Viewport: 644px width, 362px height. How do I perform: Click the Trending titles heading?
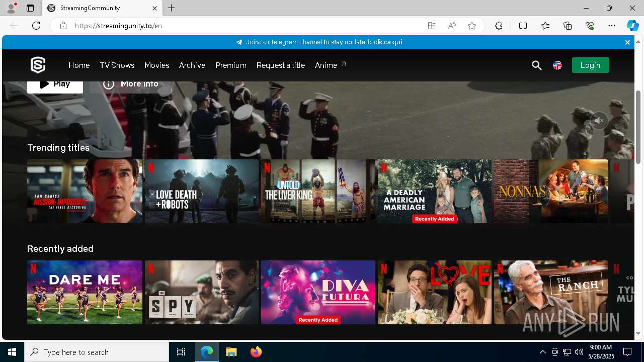(x=58, y=148)
